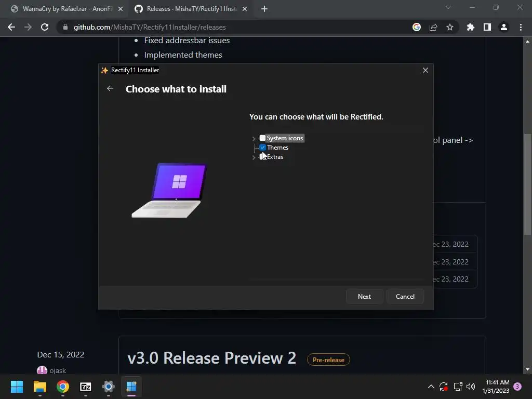Show hidden system tray icons
The image size is (532, 399).
pyautogui.click(x=431, y=387)
